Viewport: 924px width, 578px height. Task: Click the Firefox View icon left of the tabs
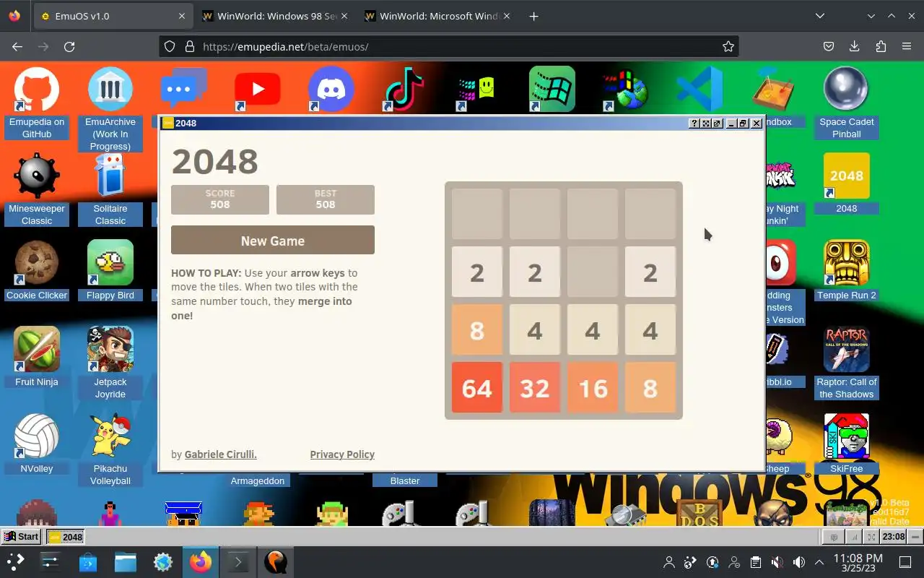pyautogui.click(x=15, y=16)
